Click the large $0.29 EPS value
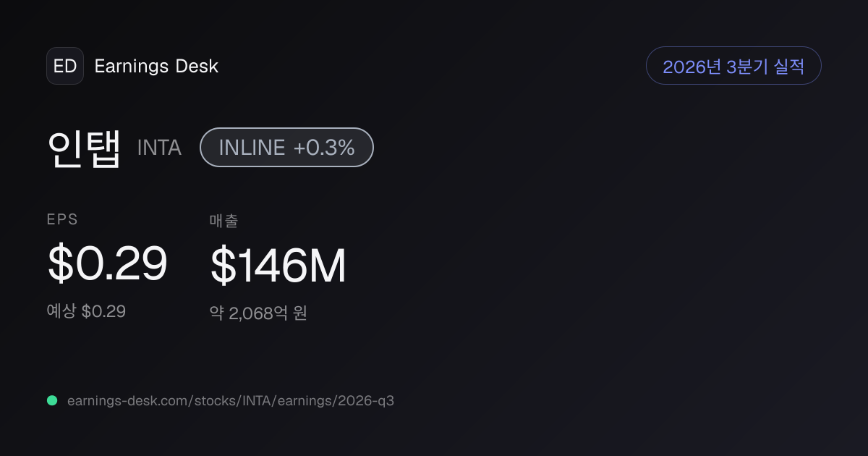Viewport: 868px width, 456px height. click(107, 264)
